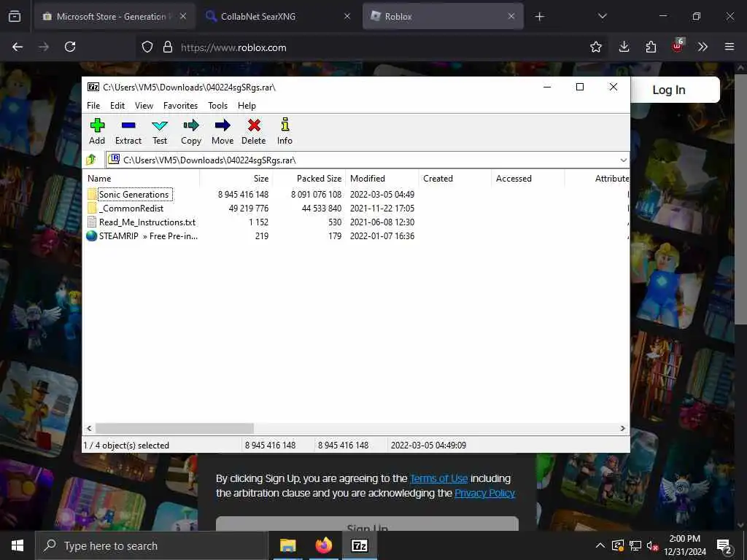Open the Favorites menu
The height and width of the screenshot is (560, 747).
[181, 106]
